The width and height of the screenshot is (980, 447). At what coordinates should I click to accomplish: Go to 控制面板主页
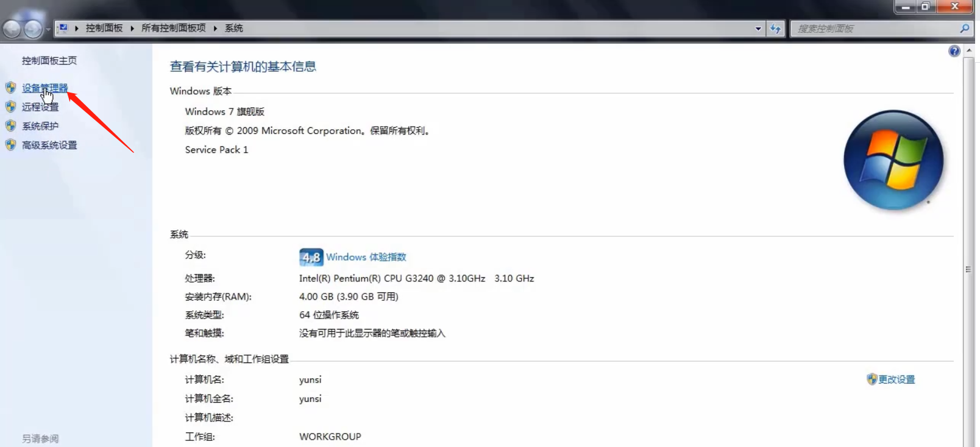pos(49,61)
